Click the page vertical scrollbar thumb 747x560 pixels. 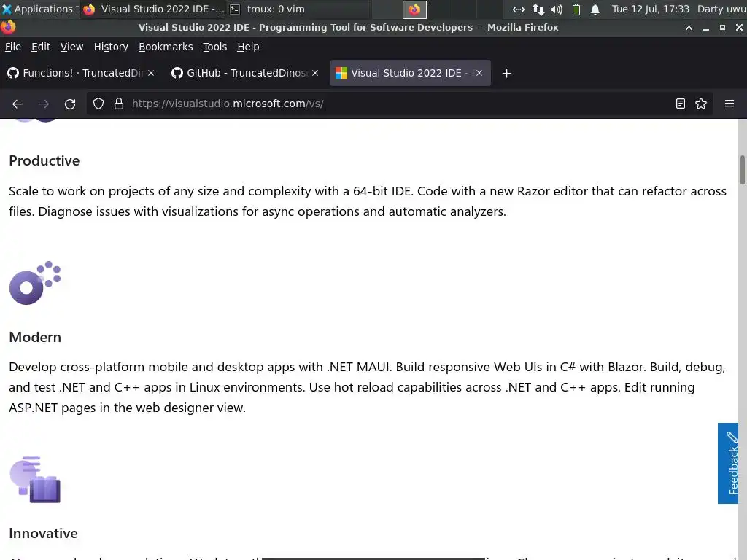(x=742, y=169)
